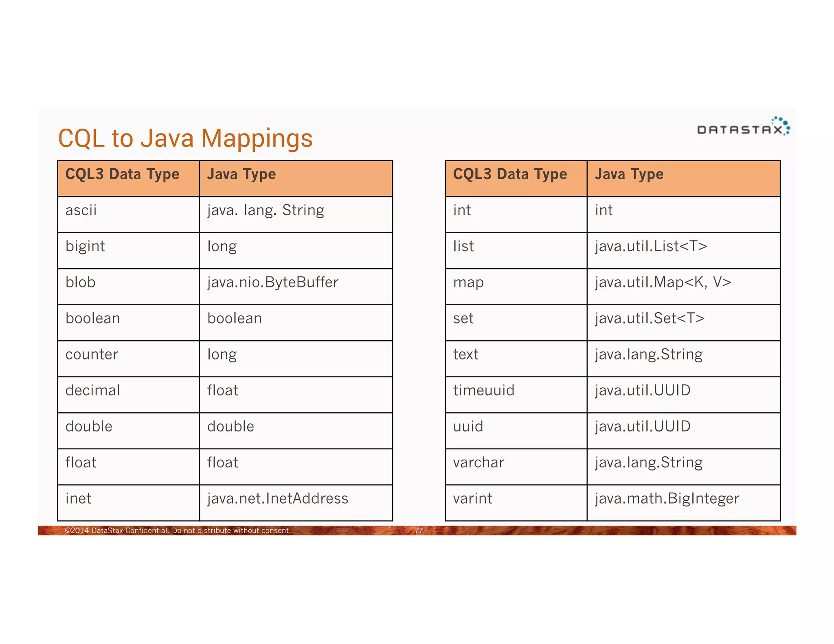Image resolution: width=834 pixels, height=644 pixels.
Task: Click the DataStax logo
Action: (744, 126)
